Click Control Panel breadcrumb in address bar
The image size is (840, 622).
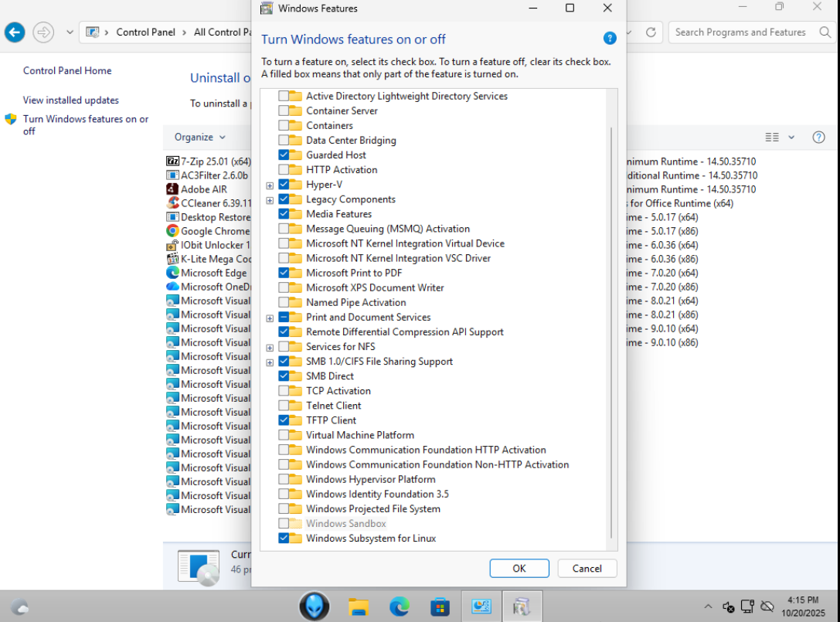146,32
